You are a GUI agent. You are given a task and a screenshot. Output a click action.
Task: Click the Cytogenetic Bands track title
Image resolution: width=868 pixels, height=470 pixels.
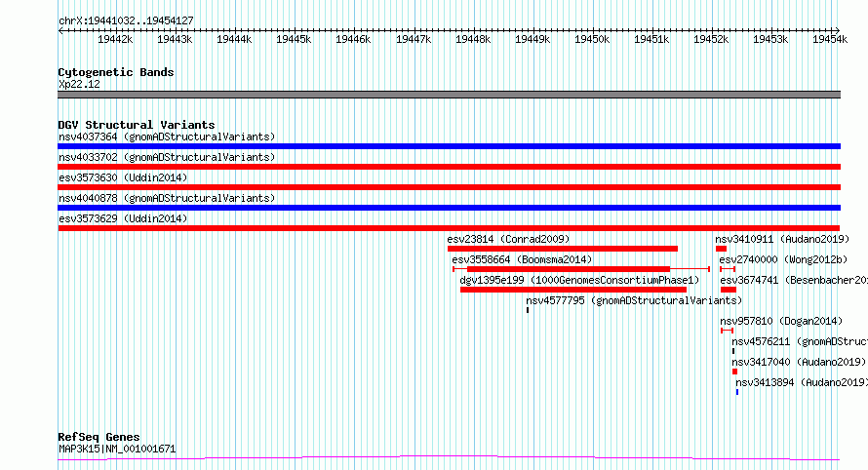pos(116,72)
